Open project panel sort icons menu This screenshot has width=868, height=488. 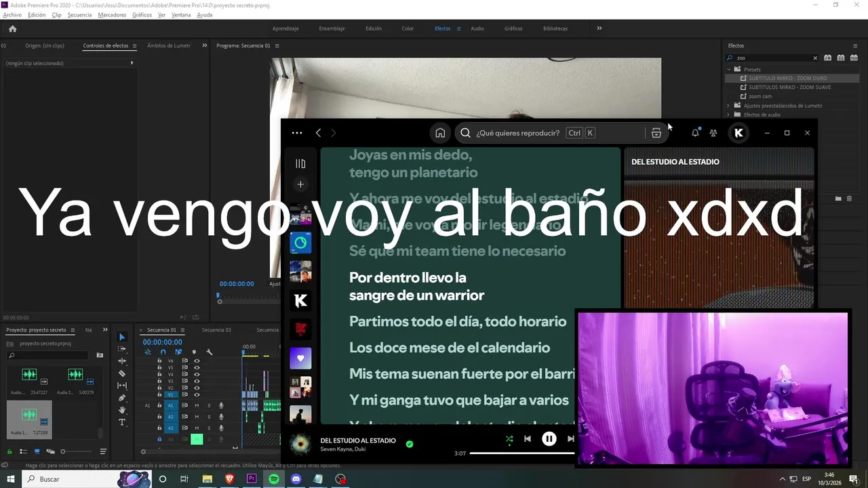103,451
